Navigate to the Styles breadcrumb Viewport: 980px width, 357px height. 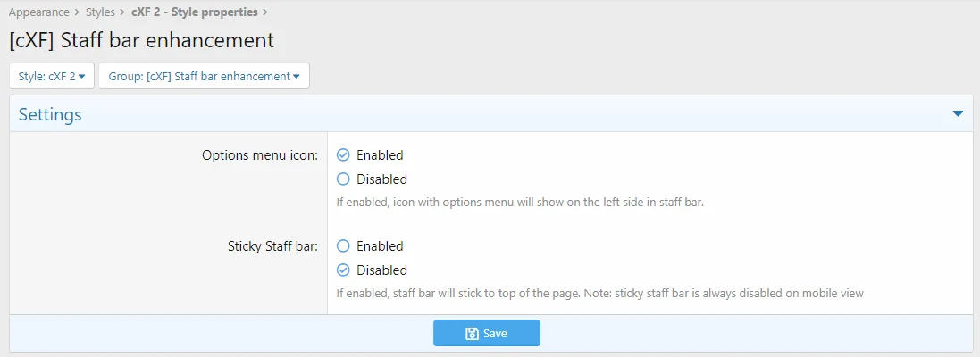click(100, 12)
